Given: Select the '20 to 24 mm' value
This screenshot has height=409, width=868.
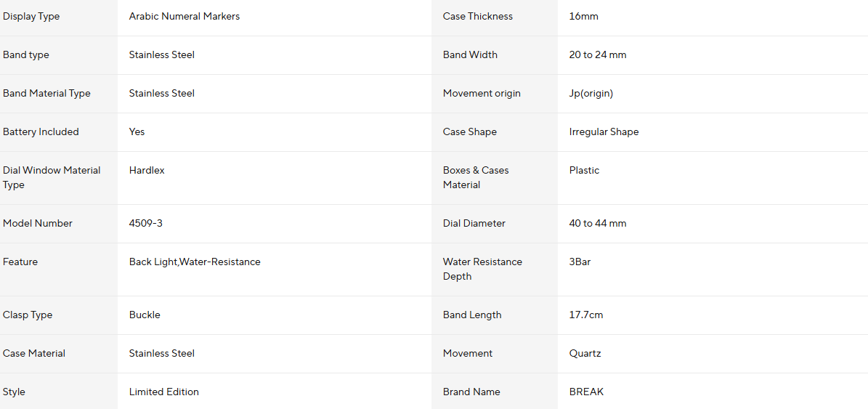Looking at the screenshot, I should tap(598, 54).
